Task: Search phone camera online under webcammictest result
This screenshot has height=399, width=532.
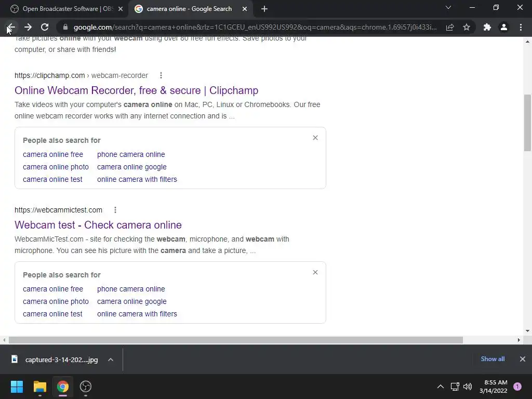Action: (131, 289)
